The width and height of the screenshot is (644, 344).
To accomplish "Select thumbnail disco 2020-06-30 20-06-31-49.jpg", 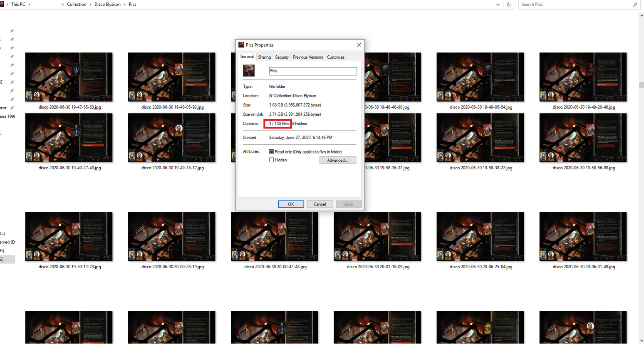I will 583,237.
